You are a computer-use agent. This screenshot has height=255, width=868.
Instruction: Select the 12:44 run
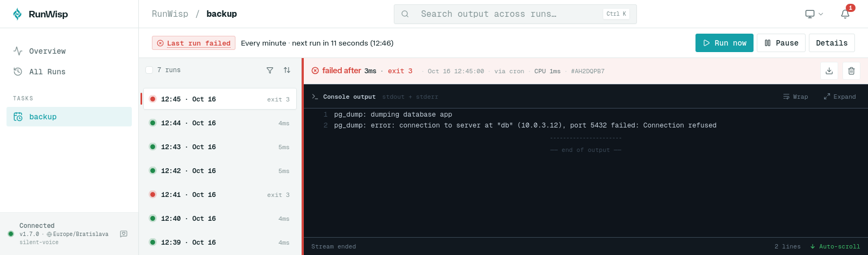click(220, 123)
